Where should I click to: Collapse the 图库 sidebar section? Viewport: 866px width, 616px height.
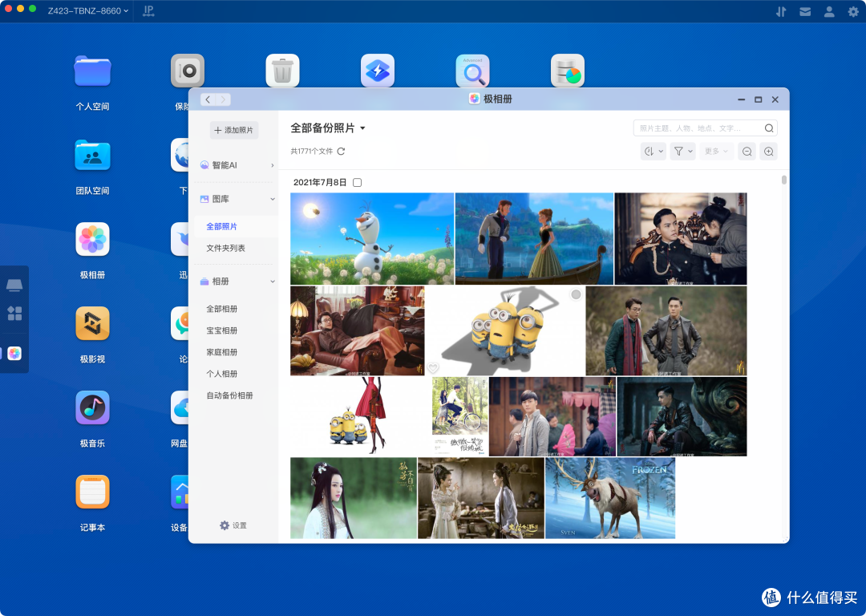click(273, 199)
